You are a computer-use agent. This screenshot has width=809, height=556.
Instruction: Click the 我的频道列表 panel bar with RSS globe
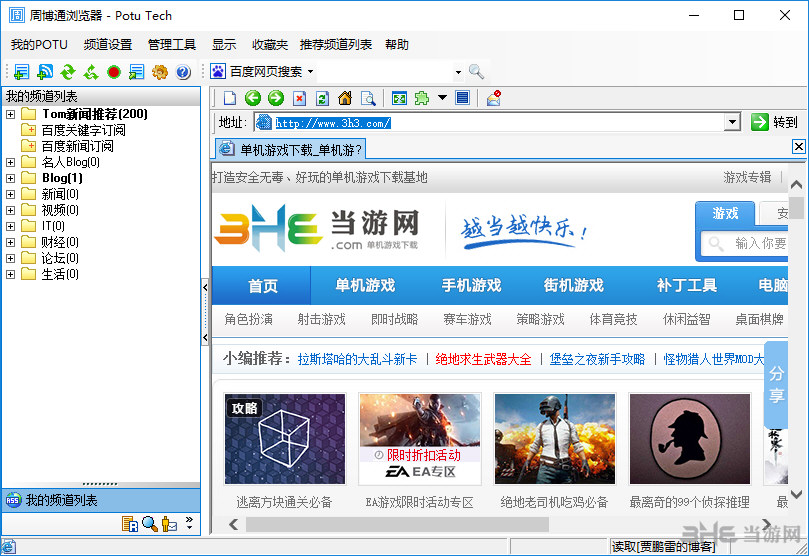pos(101,500)
